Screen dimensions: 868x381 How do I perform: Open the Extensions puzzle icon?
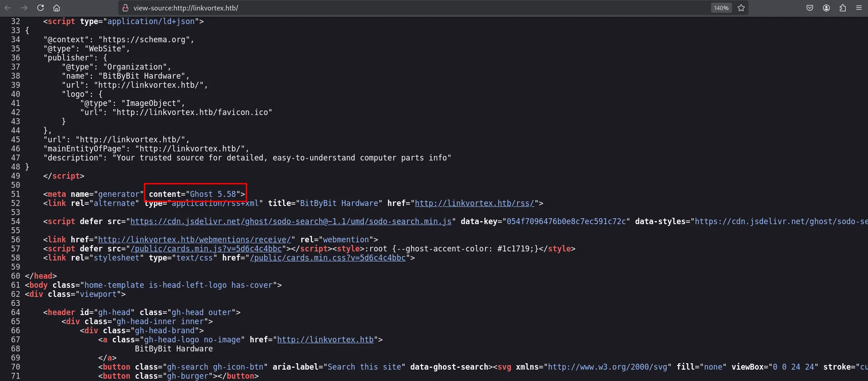(x=843, y=8)
